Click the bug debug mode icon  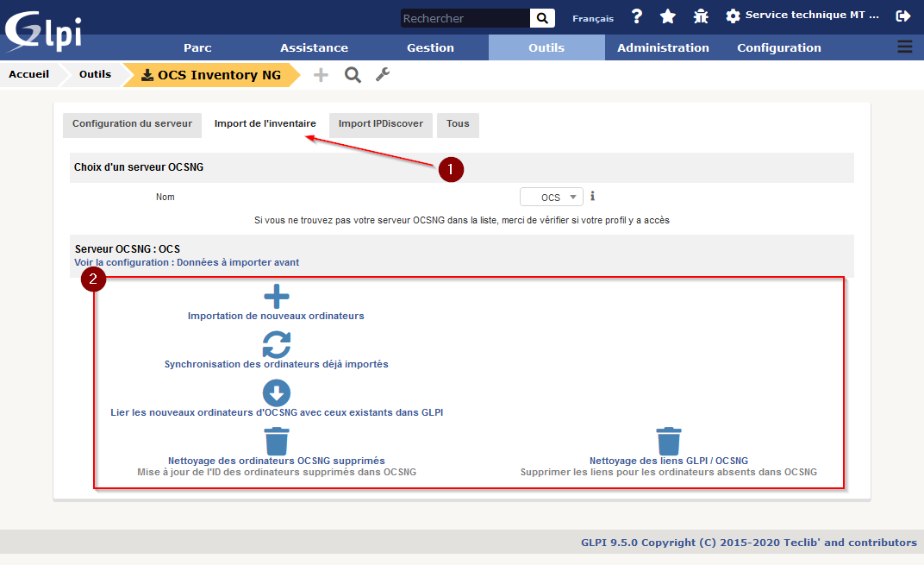pos(701,16)
